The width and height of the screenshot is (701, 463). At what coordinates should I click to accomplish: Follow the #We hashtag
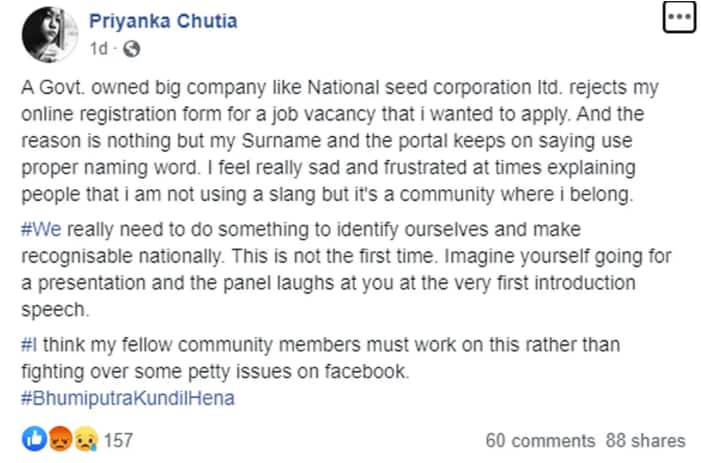pos(41,229)
